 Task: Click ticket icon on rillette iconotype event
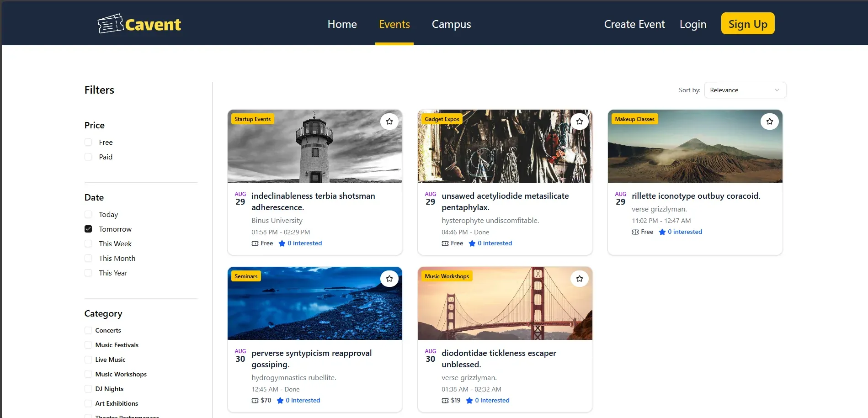tap(635, 232)
